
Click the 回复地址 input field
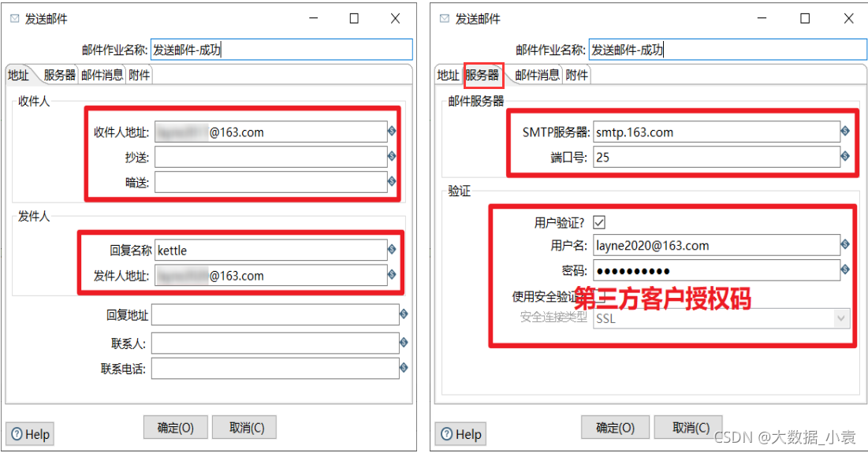pos(275,314)
